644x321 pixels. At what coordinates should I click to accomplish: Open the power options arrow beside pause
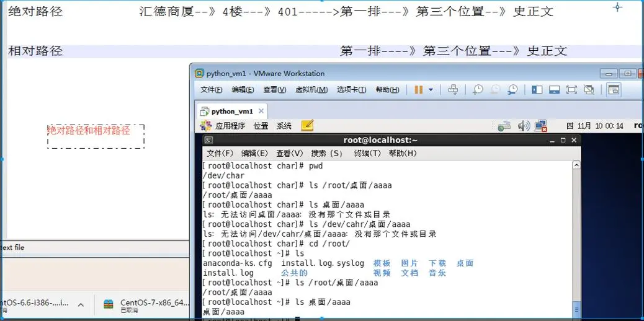(x=431, y=89)
